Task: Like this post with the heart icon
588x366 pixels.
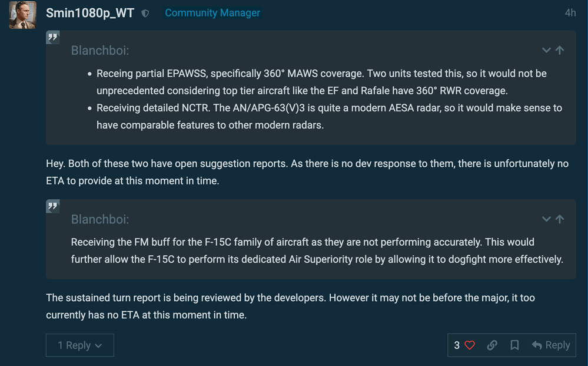Action: (x=470, y=345)
